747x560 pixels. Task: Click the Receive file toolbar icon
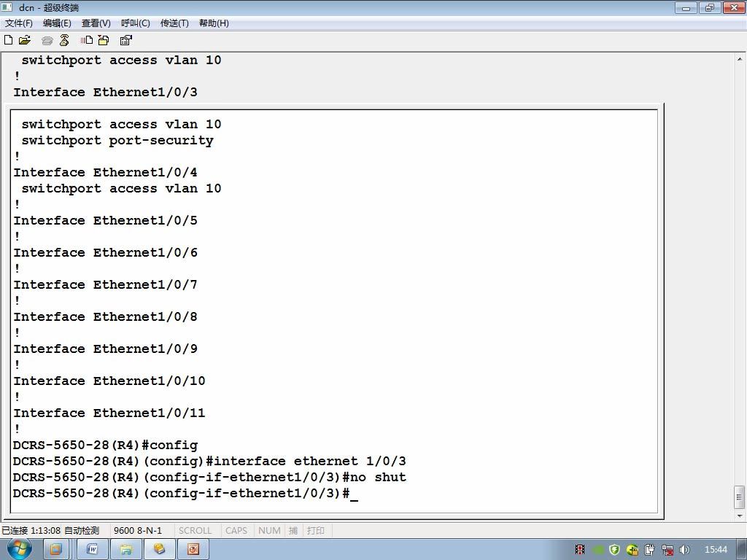104,41
